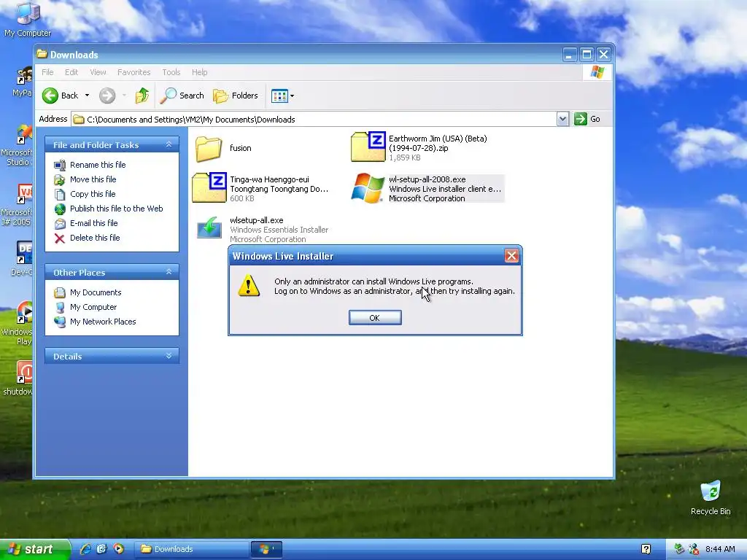Screen dimensions: 747x560
Task: Click the Start button
Action: coord(35,549)
